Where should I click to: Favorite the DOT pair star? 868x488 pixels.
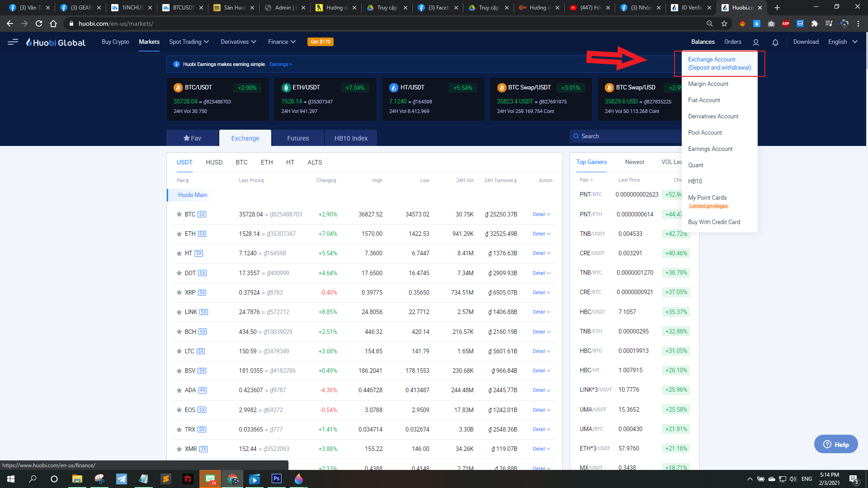click(x=179, y=273)
